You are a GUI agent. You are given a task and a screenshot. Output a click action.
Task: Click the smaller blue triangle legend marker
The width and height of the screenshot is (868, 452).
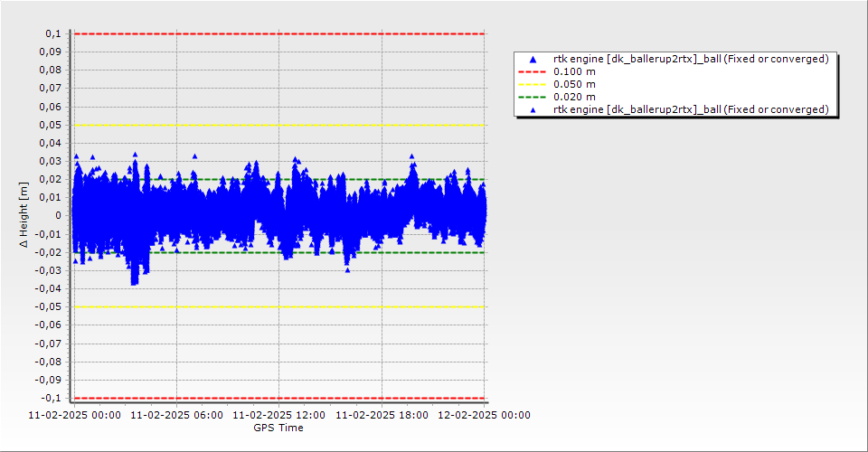coord(533,110)
